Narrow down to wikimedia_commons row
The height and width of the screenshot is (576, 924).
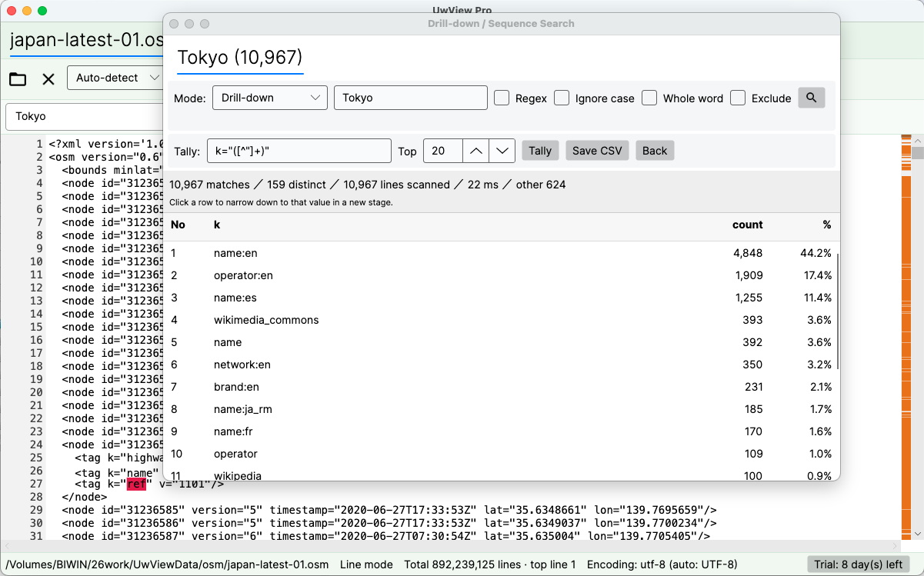(x=501, y=320)
